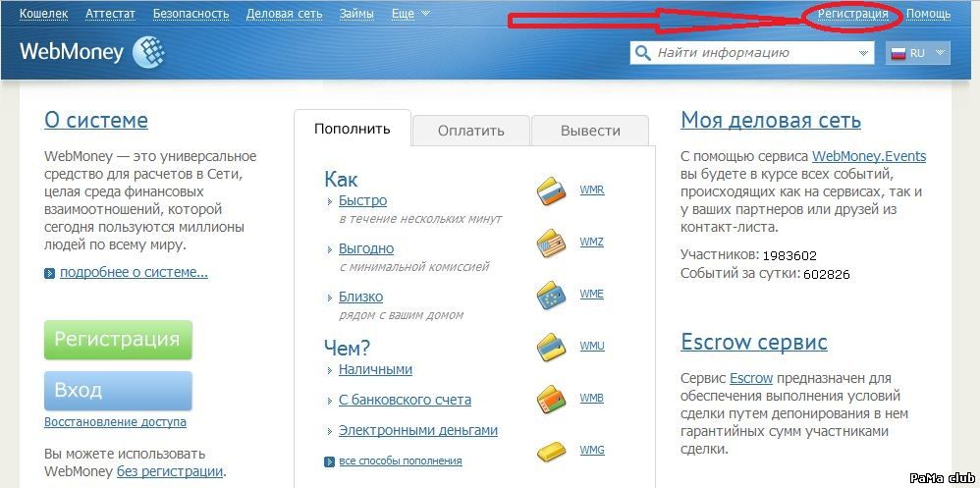Screen dimensions: 980x488
Task: Switch to the Пополнить tab
Action: 353,129
